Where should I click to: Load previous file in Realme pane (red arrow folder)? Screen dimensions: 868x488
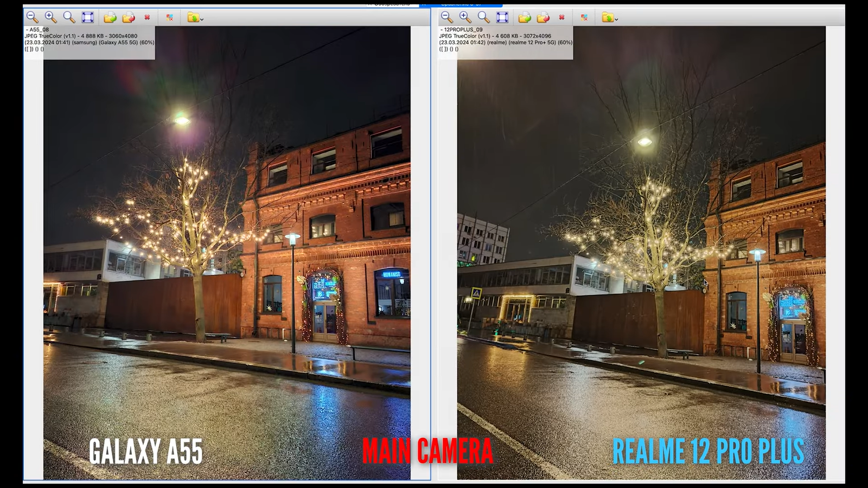543,17
